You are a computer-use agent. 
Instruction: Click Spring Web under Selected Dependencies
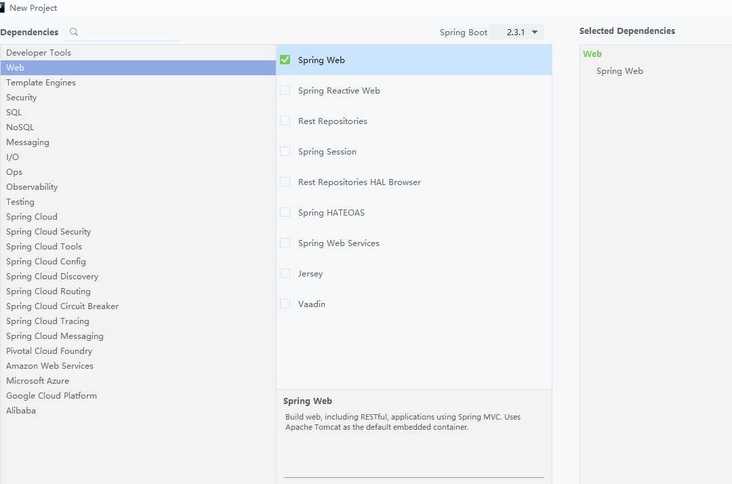(x=619, y=72)
